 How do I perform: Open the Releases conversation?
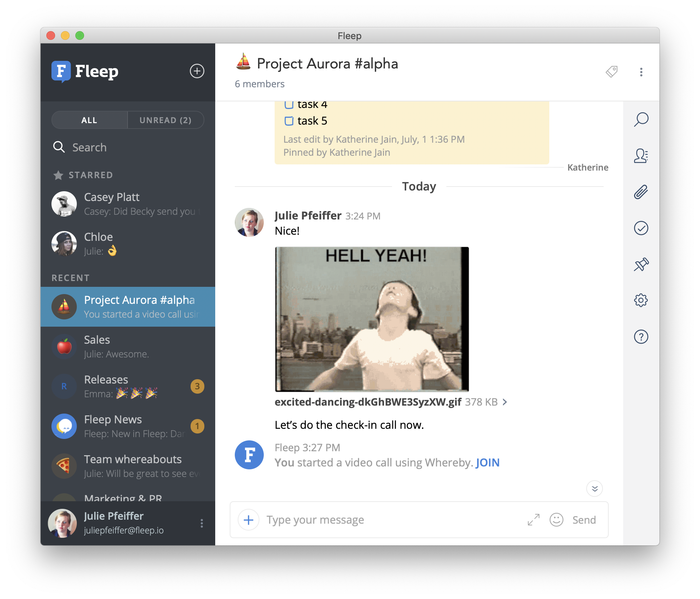[128, 386]
